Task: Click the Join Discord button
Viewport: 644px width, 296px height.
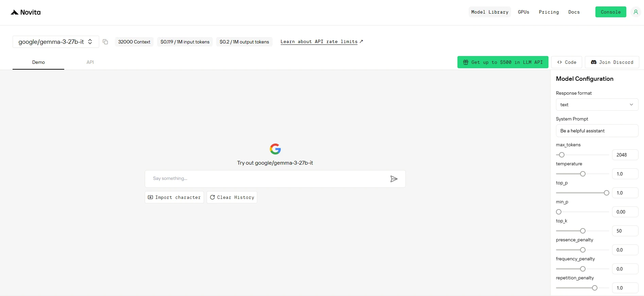Action: coord(612,62)
